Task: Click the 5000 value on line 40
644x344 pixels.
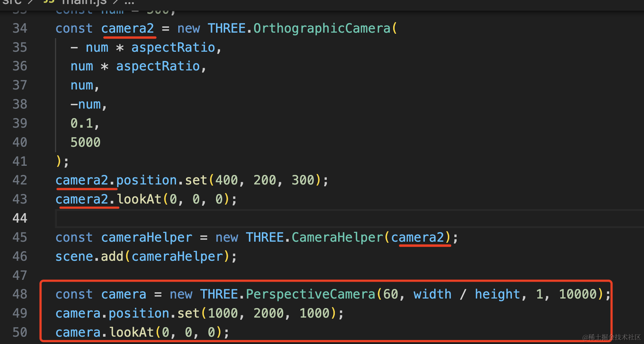Action: [85, 142]
